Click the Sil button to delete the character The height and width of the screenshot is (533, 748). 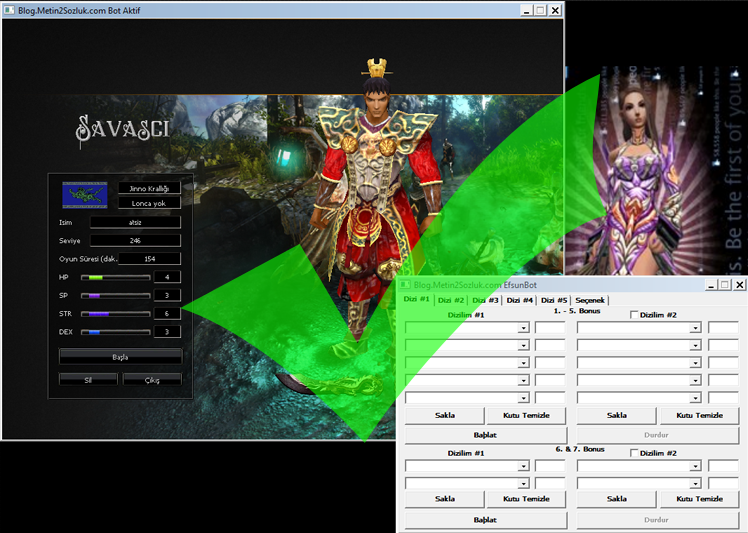tap(88, 380)
